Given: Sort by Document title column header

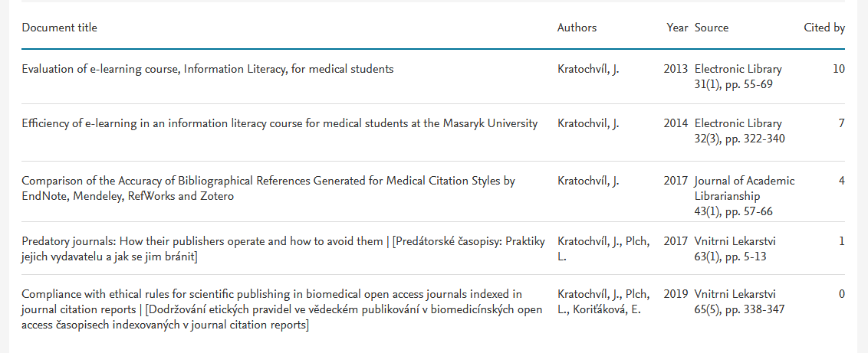Looking at the screenshot, I should coord(59,28).
